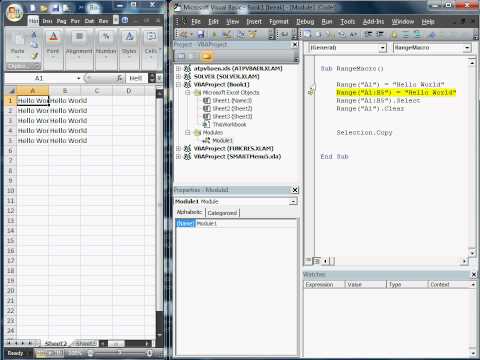Screen dimensions: 480x360
Task: Click the Toggle Folders icon in Project pane
Action: tap(207, 56)
